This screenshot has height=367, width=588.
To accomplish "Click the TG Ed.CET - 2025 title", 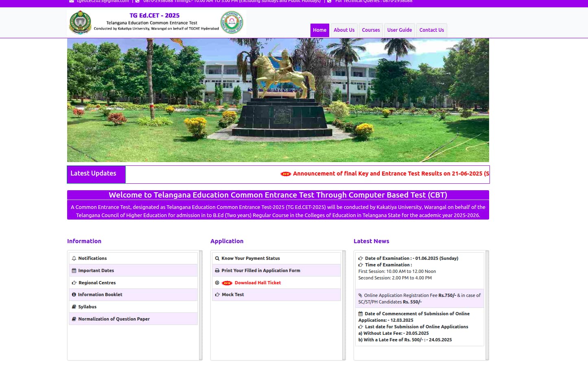I will pyautogui.click(x=154, y=15).
